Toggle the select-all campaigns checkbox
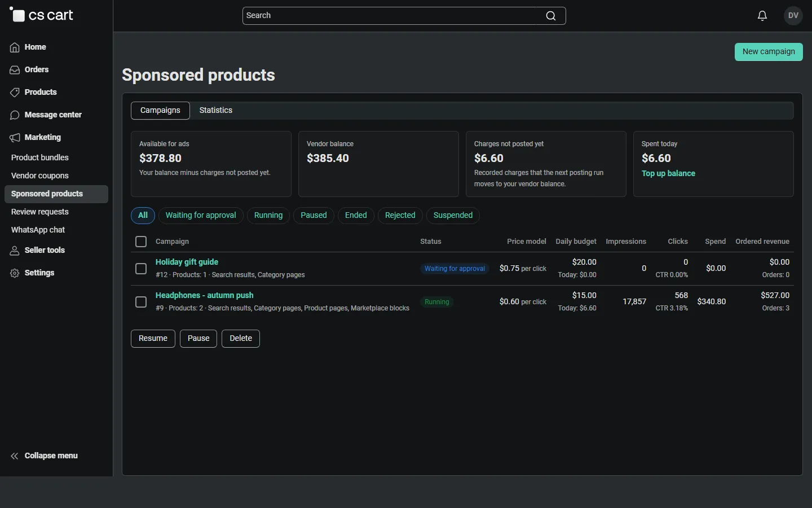Screen dimensions: 812x508 (141, 242)
